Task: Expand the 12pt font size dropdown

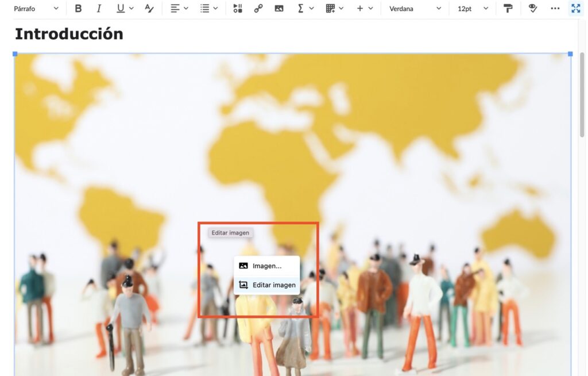Action: point(473,9)
